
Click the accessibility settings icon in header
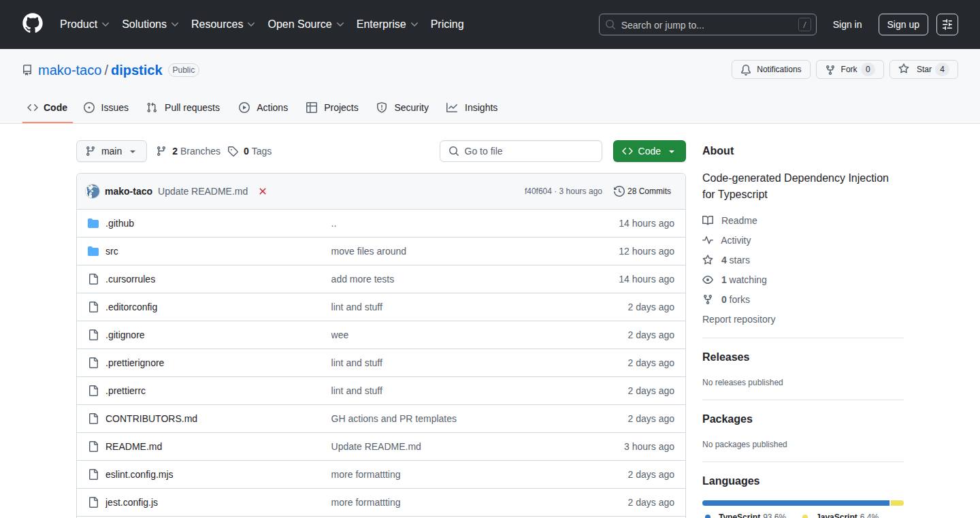(x=947, y=25)
